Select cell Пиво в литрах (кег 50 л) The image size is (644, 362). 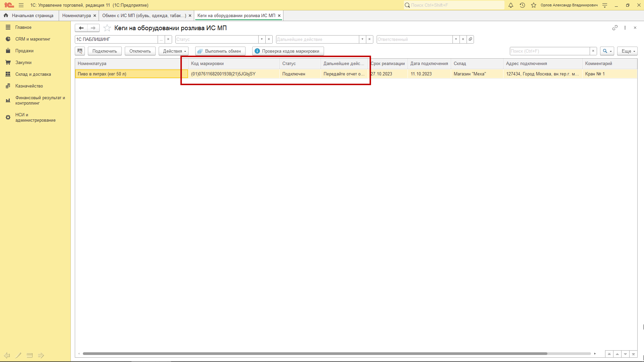coord(131,74)
